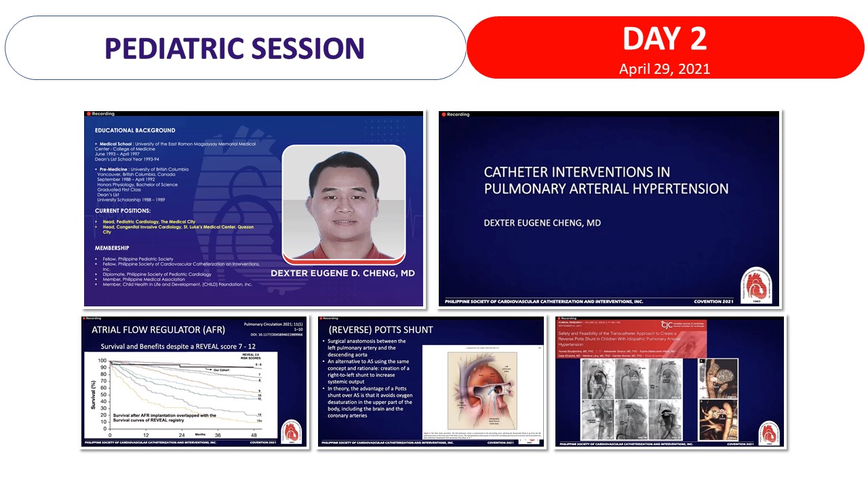Click the Recording indicator on the educational background slide
Viewport: 868px width, 488px height.
pos(100,114)
